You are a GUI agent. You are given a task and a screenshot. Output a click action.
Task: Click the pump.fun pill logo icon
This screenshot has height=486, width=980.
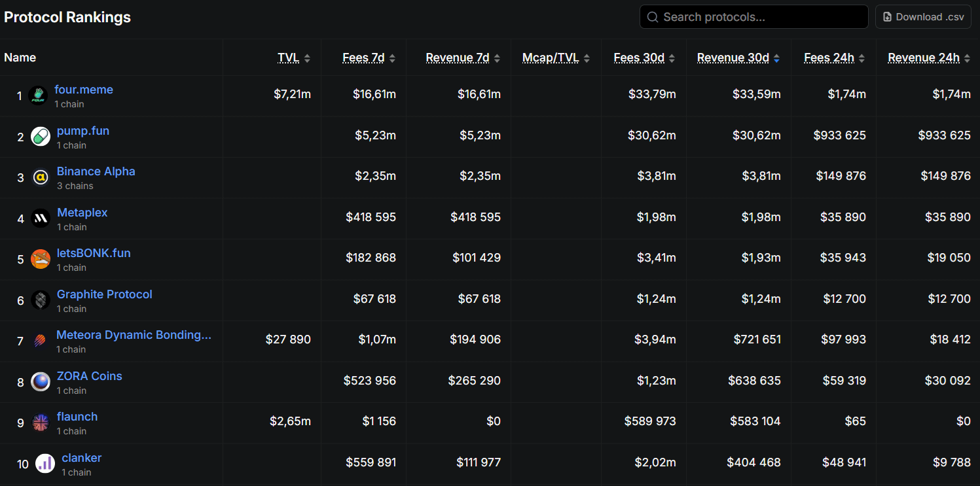pos(41,137)
